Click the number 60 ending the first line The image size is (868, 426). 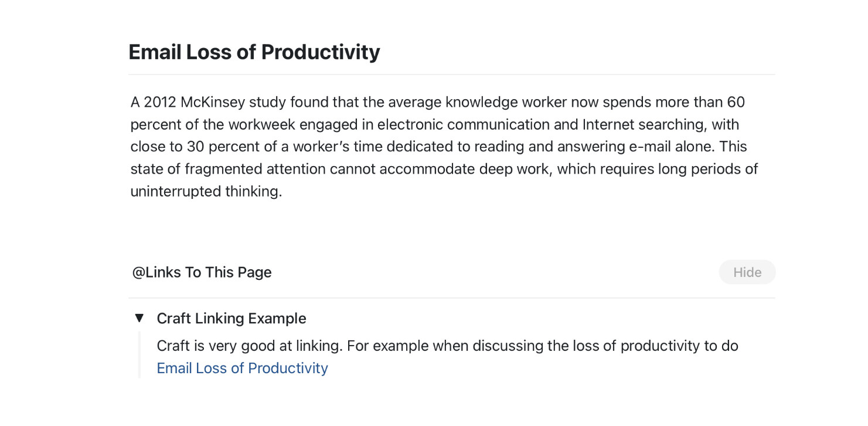(736, 103)
